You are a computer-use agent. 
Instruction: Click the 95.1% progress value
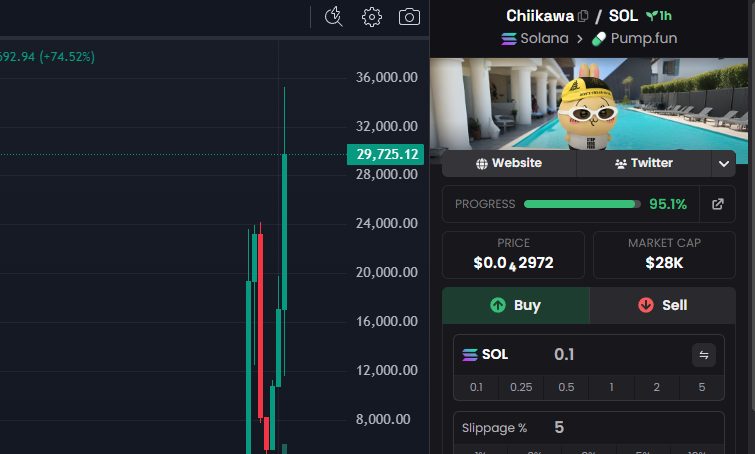(x=668, y=204)
